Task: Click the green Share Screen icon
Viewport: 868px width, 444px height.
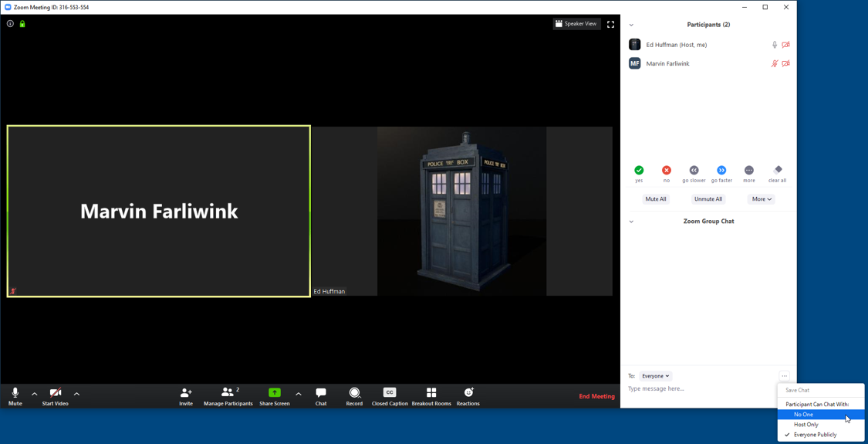Action: coord(275,392)
